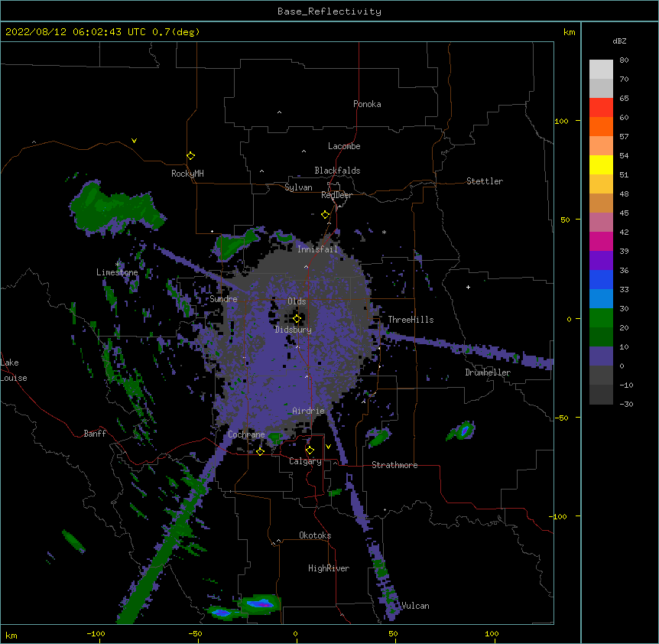The width and height of the screenshot is (659, 644).
Task: Click the Sylvan label
Action: pos(298,187)
